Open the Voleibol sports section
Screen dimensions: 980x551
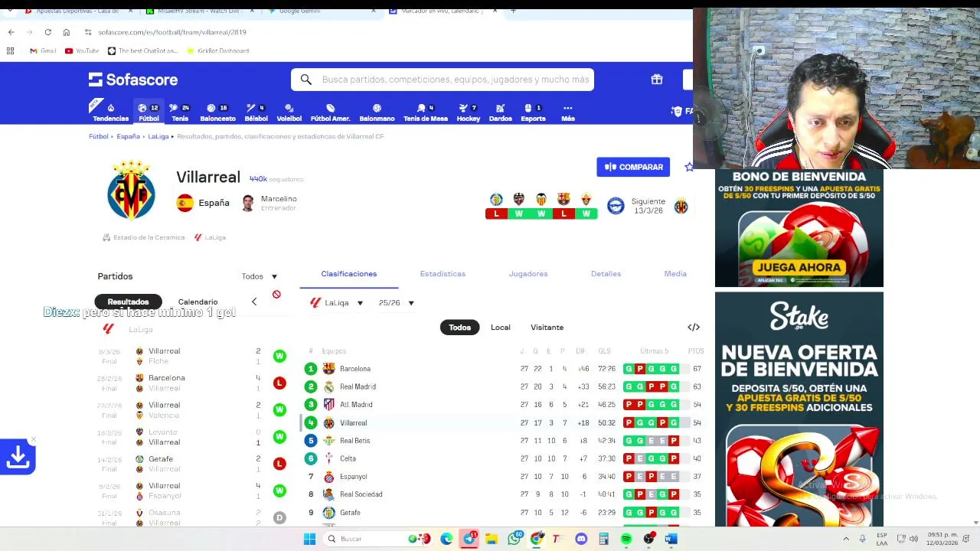(x=289, y=112)
